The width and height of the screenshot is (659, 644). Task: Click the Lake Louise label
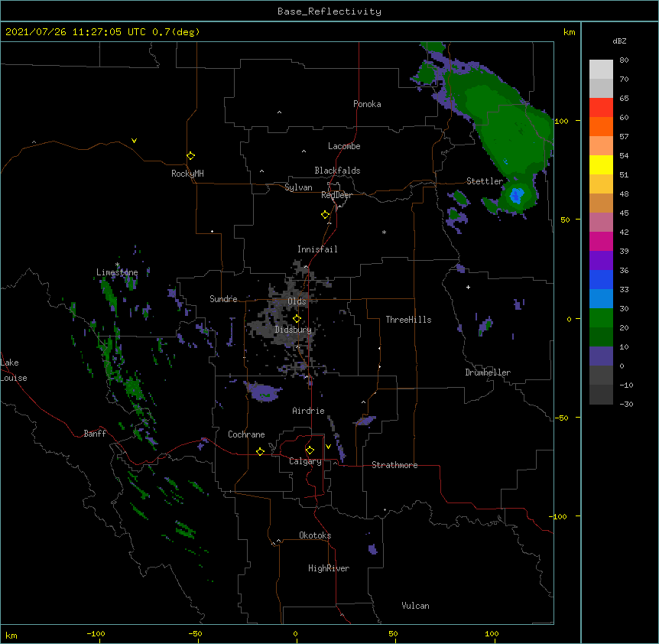[x=14, y=370]
